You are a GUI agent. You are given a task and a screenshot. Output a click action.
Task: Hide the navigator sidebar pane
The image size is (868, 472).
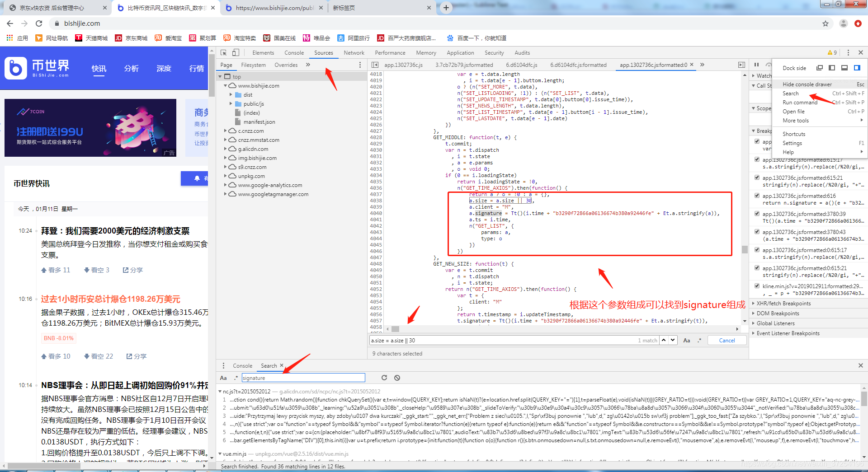click(375, 65)
